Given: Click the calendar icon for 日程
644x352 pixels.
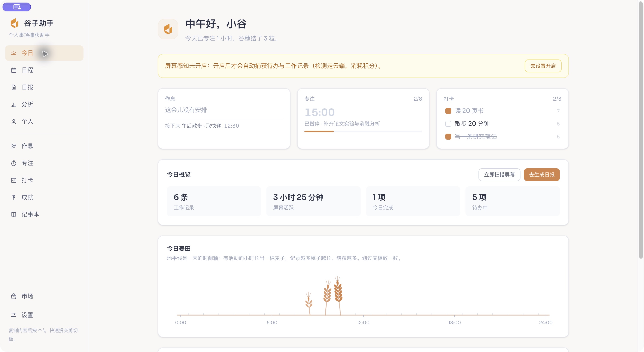Looking at the screenshot, I should (13, 70).
